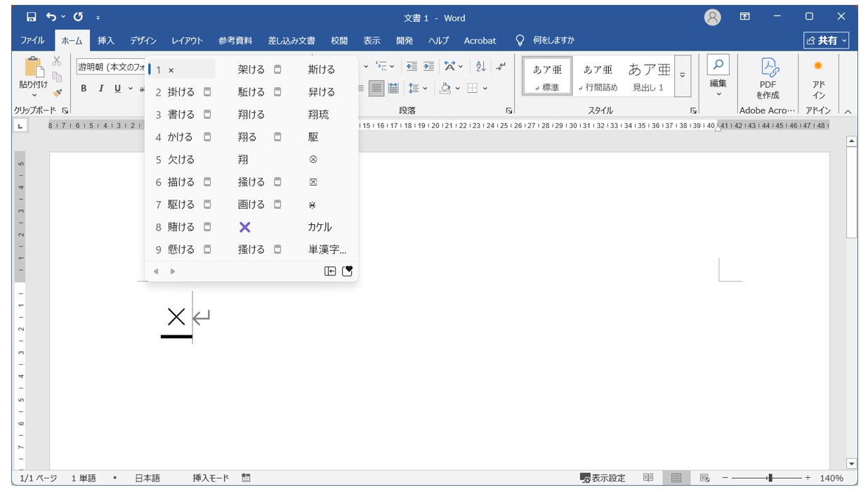Switch to the 参考資料 tab
This screenshot has width=868, height=492.
pyautogui.click(x=235, y=41)
